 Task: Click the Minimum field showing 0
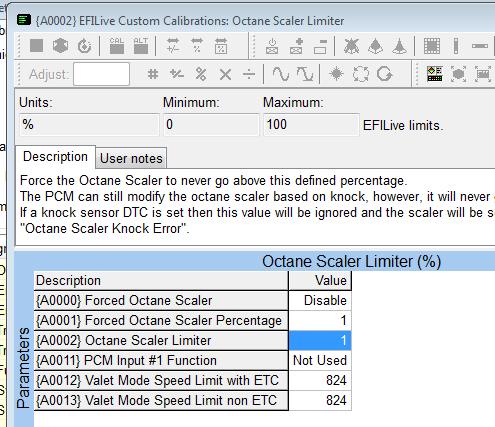click(x=211, y=125)
